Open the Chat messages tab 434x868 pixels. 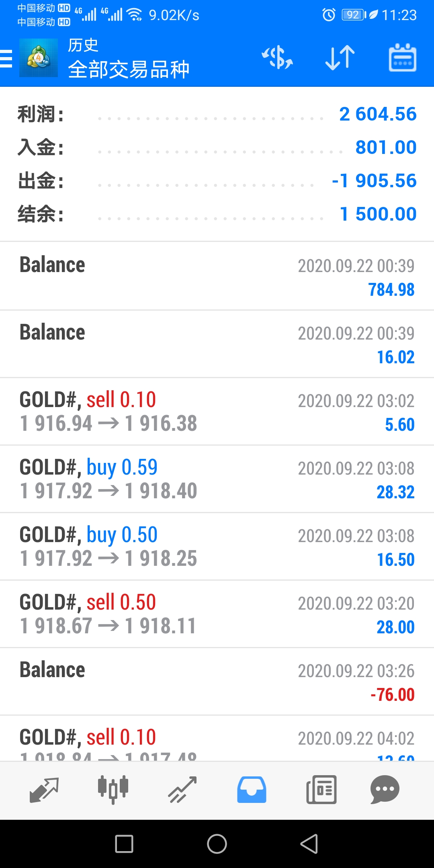pos(385,790)
